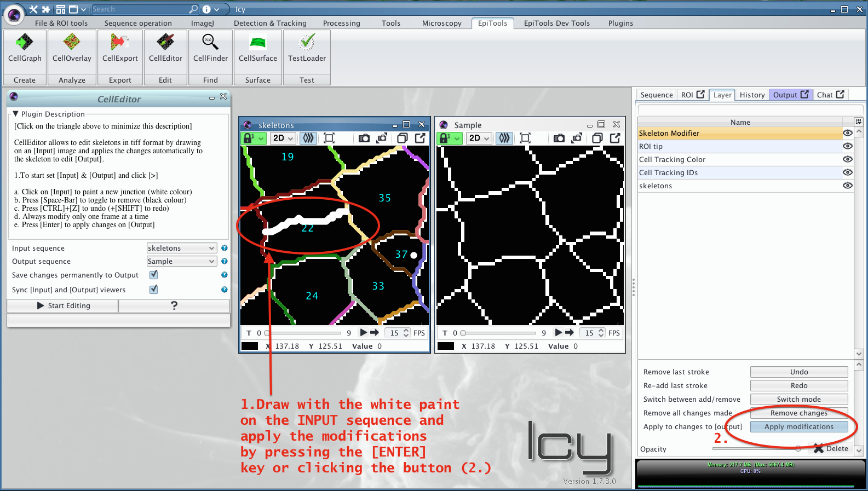The width and height of the screenshot is (868, 491).
Task: Play the skeletons sequence
Action: click(x=363, y=332)
